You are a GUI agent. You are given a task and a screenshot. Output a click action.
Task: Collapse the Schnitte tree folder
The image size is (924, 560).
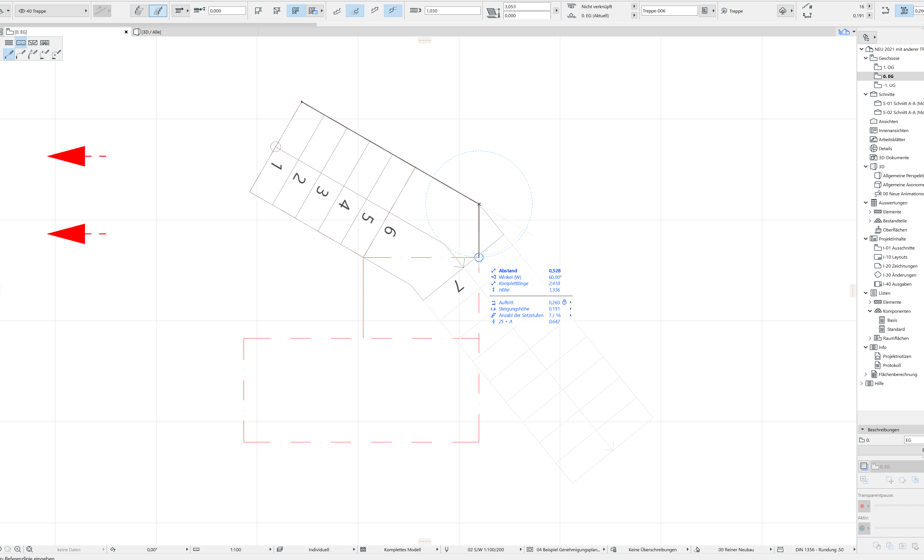(866, 95)
